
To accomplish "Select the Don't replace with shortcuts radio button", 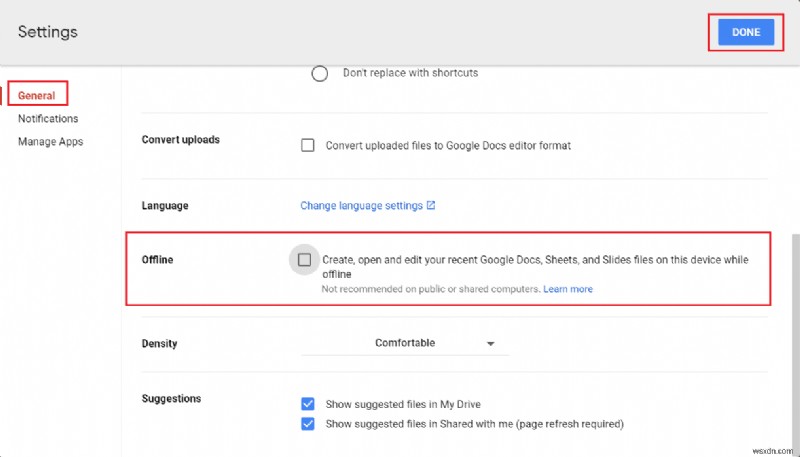I will (320, 73).
